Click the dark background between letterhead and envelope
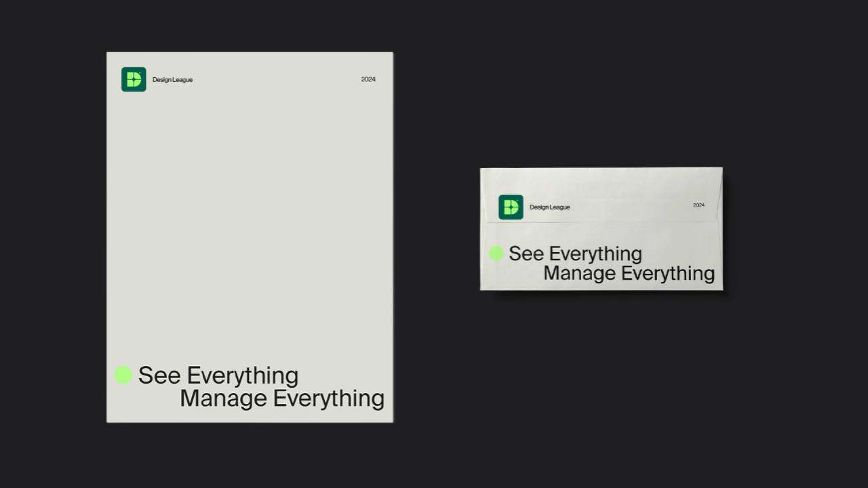Image resolution: width=868 pixels, height=488 pixels. [x=437, y=230]
